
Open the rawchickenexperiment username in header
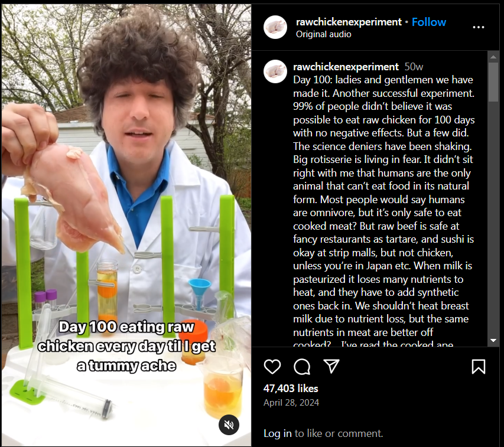(349, 22)
